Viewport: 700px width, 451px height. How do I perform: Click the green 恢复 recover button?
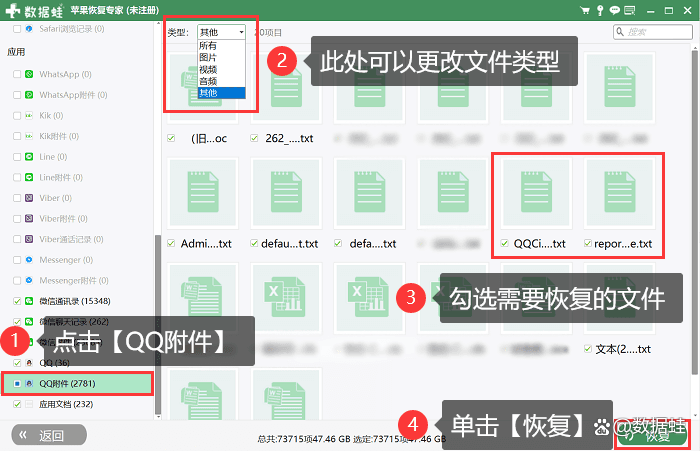(x=652, y=435)
